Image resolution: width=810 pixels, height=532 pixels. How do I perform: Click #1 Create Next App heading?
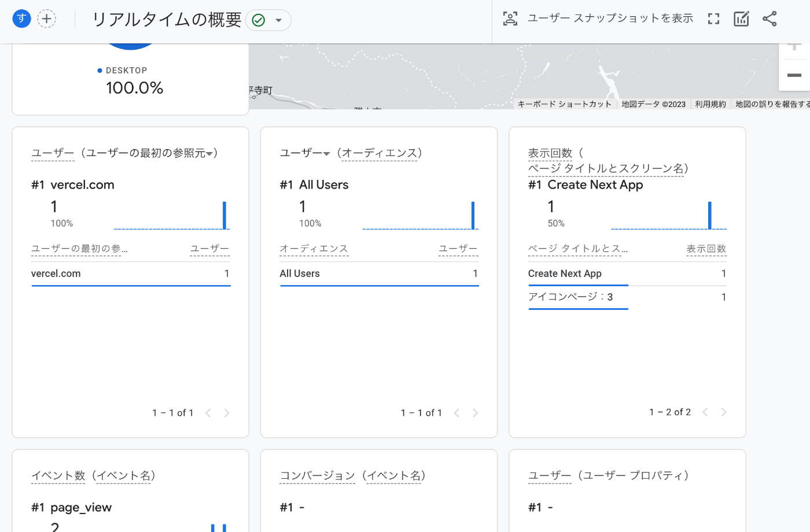(x=586, y=185)
